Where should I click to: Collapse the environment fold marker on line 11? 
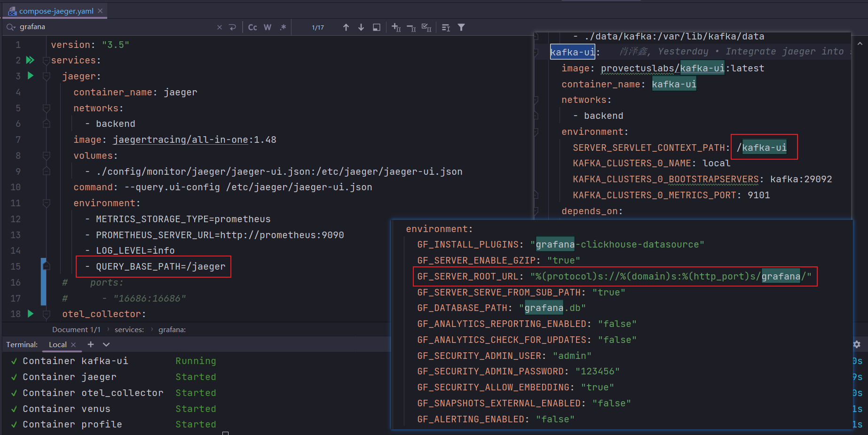point(46,203)
